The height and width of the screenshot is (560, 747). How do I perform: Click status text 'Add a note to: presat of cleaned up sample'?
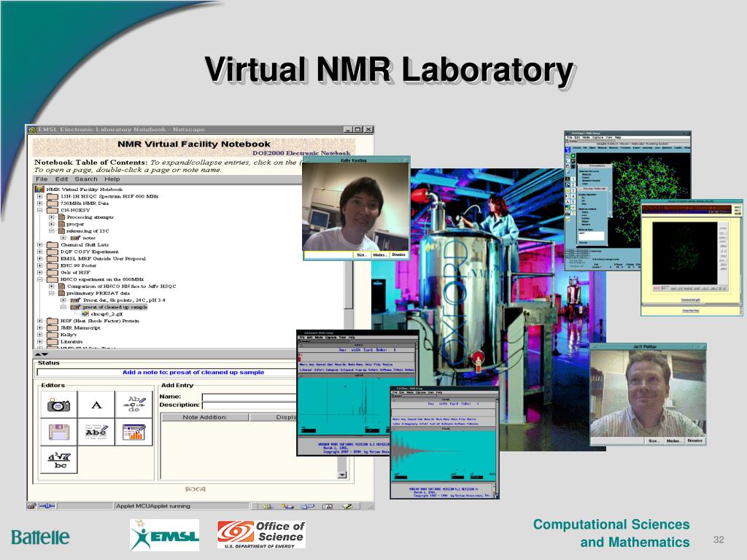[193, 373]
